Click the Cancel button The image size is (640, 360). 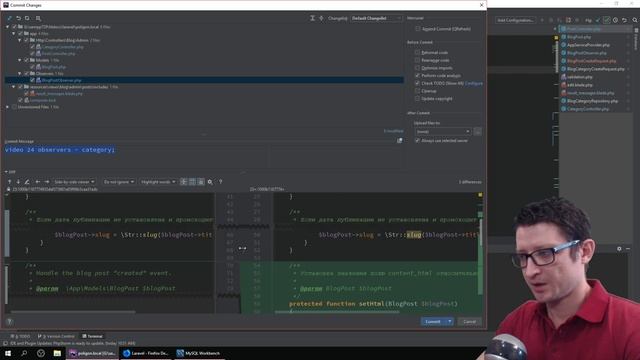[469, 322]
